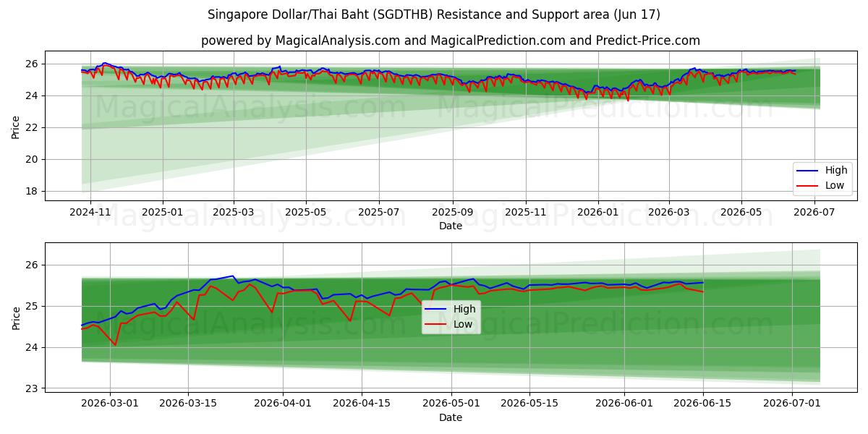Click the bottom chart x-axis label '2026-05-01'

pyautogui.click(x=451, y=404)
